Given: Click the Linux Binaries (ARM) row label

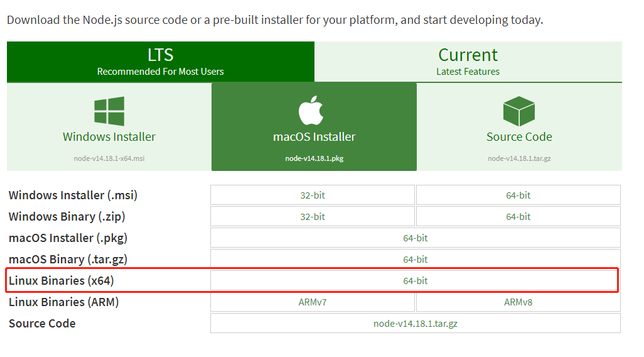Looking at the screenshot, I should pyautogui.click(x=63, y=302).
